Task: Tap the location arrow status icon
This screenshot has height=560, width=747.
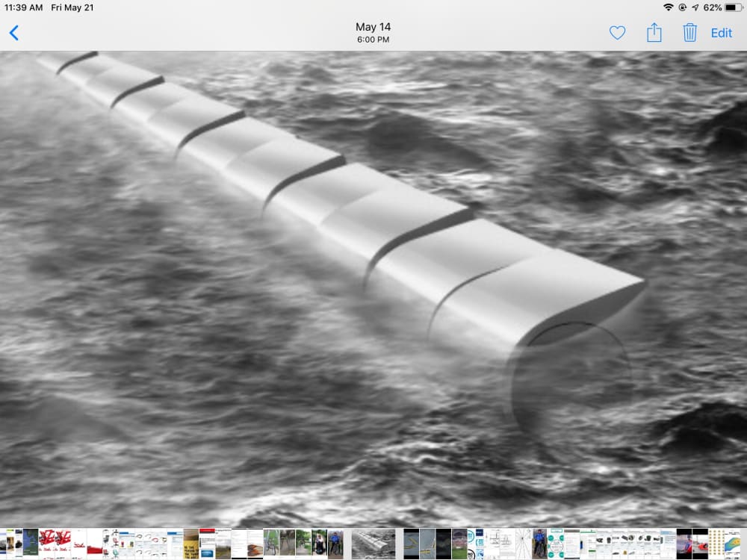Action: coord(695,7)
